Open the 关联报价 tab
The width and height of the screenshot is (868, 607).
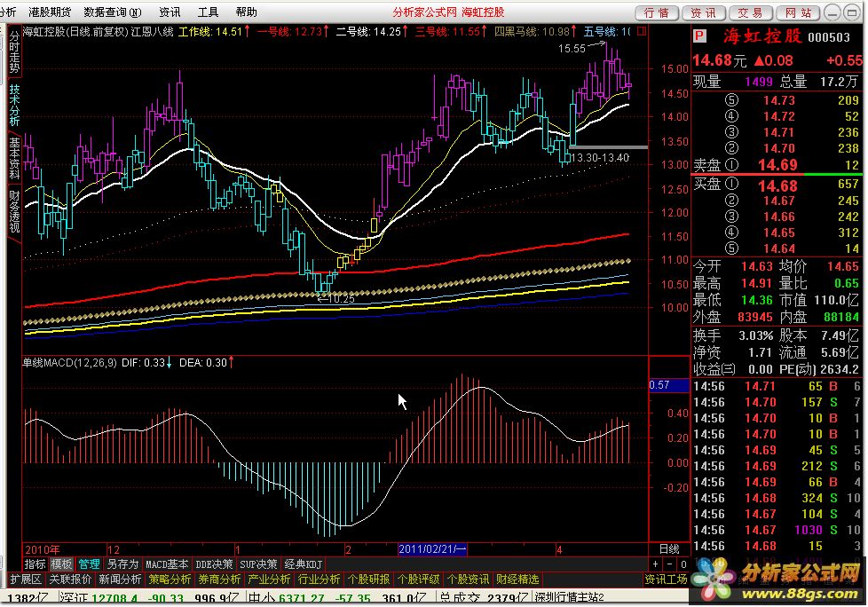point(70,579)
